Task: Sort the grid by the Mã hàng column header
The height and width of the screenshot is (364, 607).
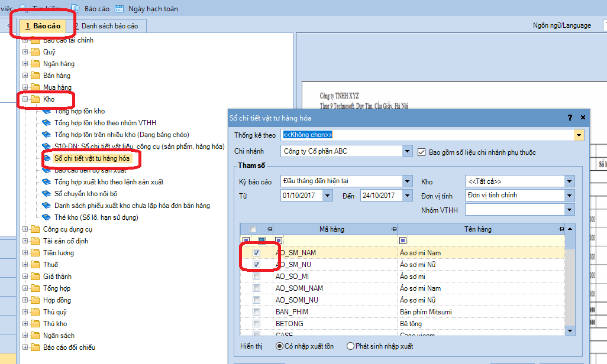Action: pos(332,229)
